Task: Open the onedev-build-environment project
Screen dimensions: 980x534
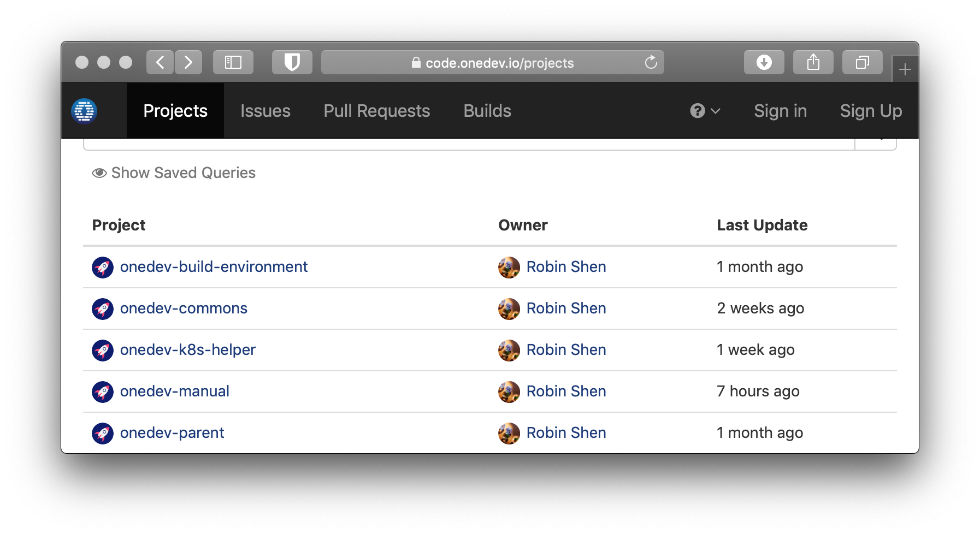Action: tap(214, 266)
